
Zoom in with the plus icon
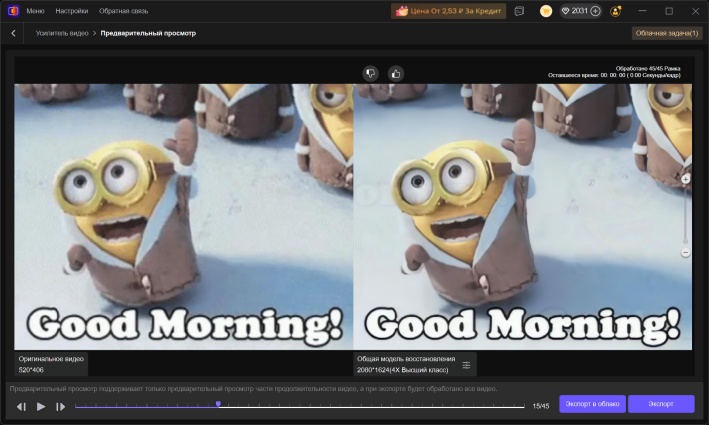click(685, 179)
